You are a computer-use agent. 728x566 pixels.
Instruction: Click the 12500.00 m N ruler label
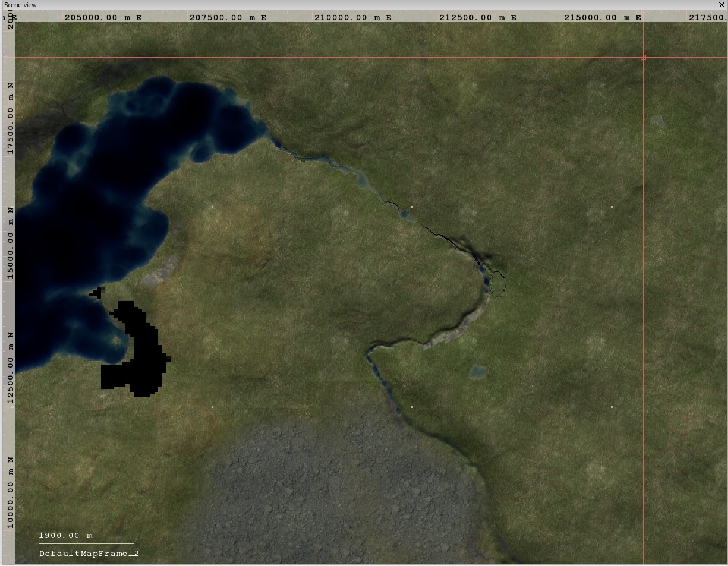point(10,368)
